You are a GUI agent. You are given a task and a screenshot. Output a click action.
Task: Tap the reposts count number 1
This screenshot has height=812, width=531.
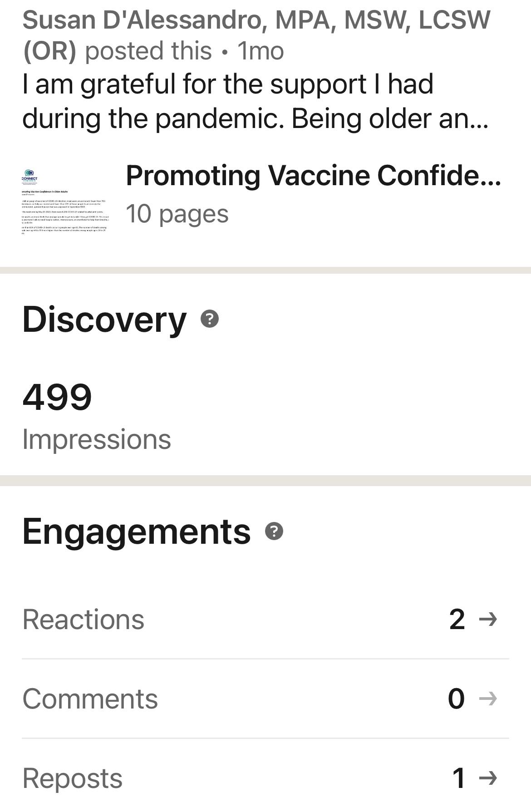click(459, 778)
